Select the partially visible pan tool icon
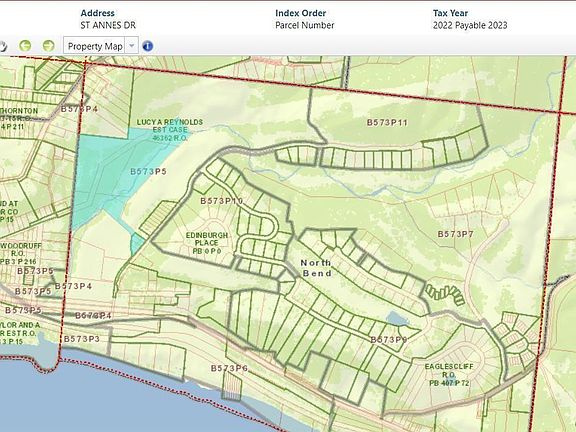 3,46
